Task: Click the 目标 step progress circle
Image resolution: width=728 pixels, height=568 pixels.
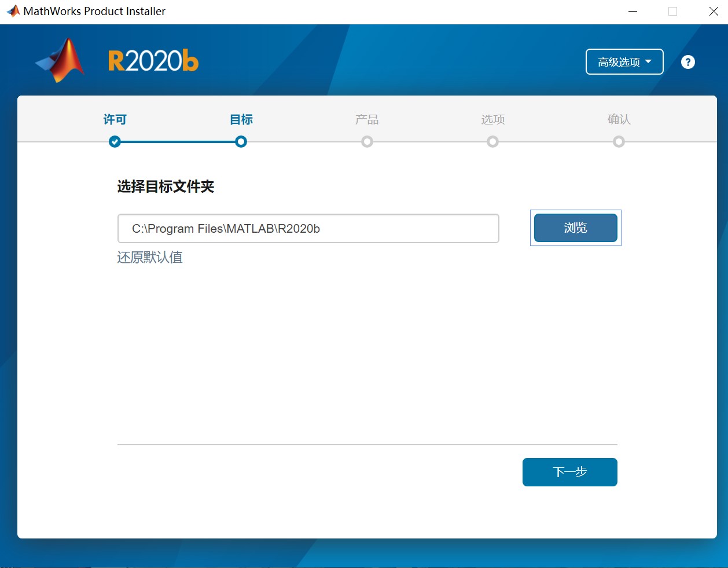Action: point(241,141)
